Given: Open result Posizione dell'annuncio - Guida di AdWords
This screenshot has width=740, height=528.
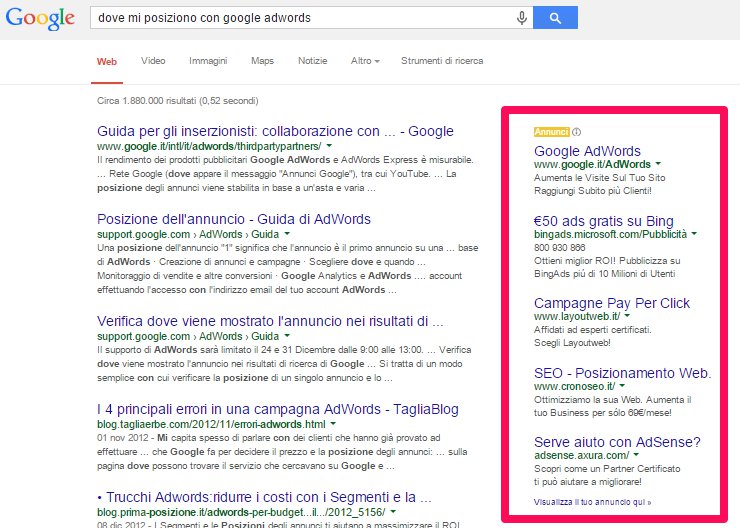Looking at the screenshot, I should 233,219.
